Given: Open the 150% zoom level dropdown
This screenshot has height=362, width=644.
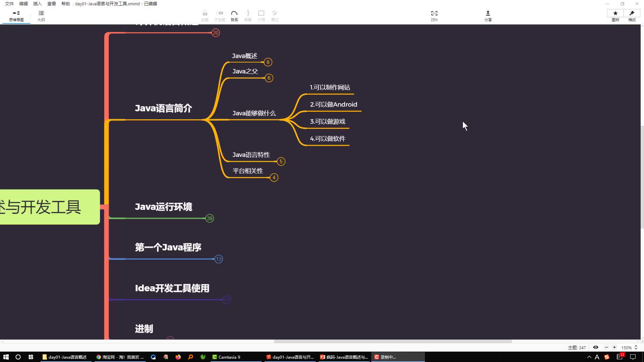Looking at the screenshot, I should click(x=629, y=348).
